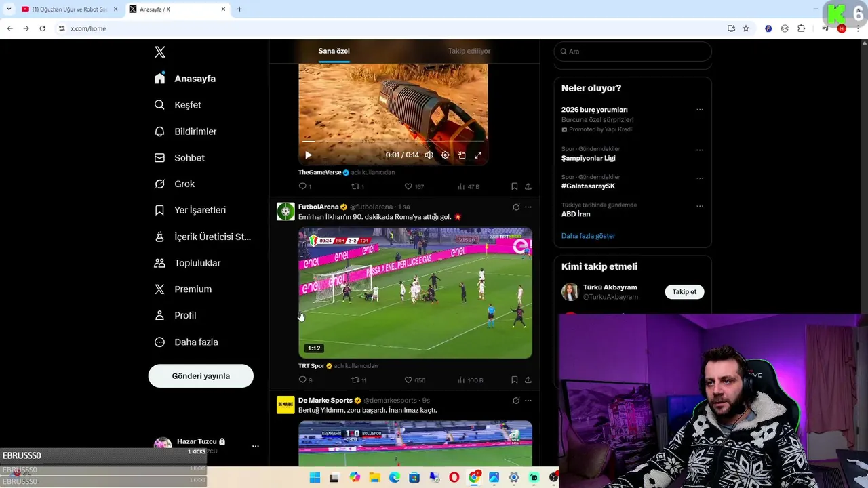Open Grok from sidebar
868x488 pixels.
click(174, 184)
